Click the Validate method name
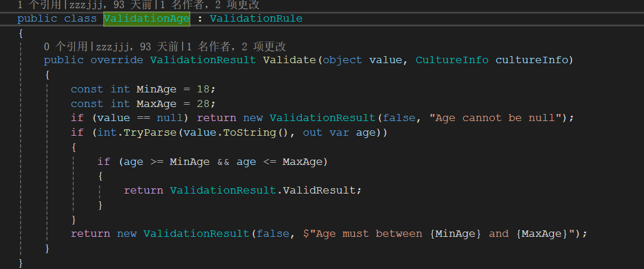Image resolution: width=644 pixels, height=269 pixels. click(x=289, y=60)
